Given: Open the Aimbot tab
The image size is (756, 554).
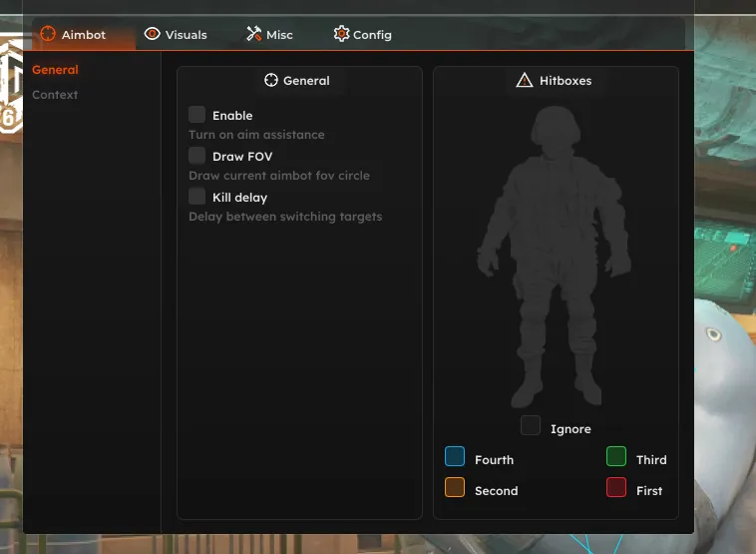Looking at the screenshot, I should coord(84,34).
